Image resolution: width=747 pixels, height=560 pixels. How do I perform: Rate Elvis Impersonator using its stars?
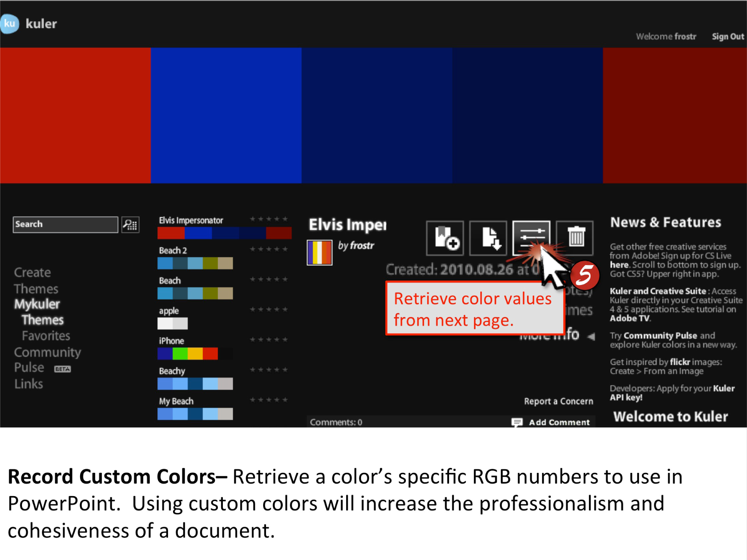(269, 219)
